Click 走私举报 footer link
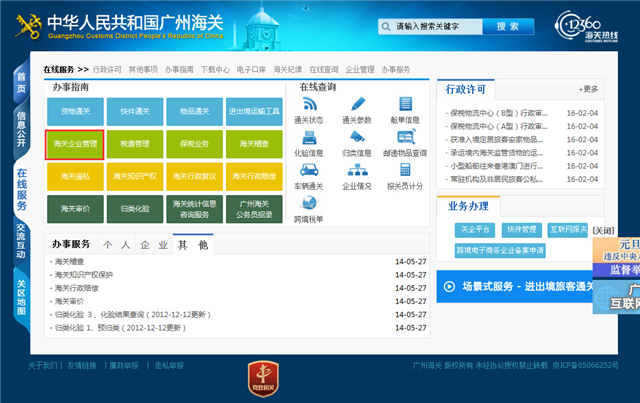The height and width of the screenshot is (403, 640). tap(169, 365)
